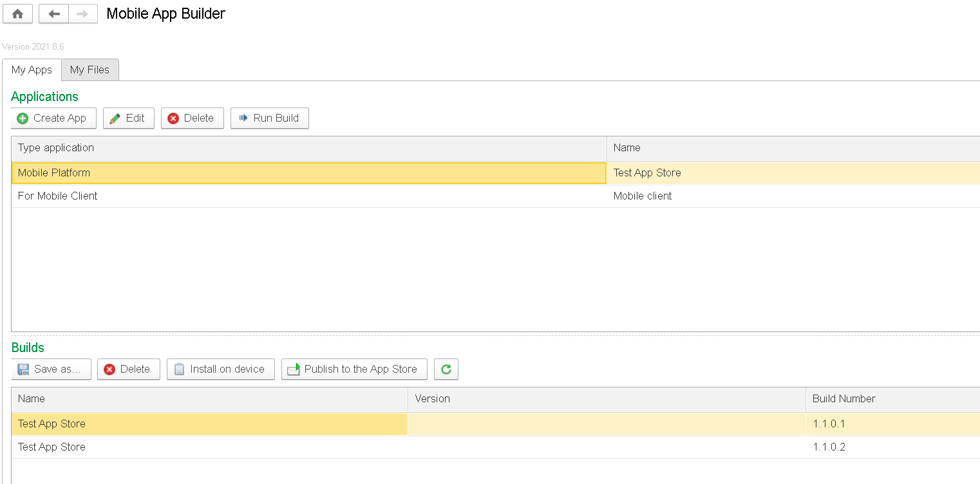Screen dimensions: 980x484
Task: Click the Create App button
Action: click(53, 118)
